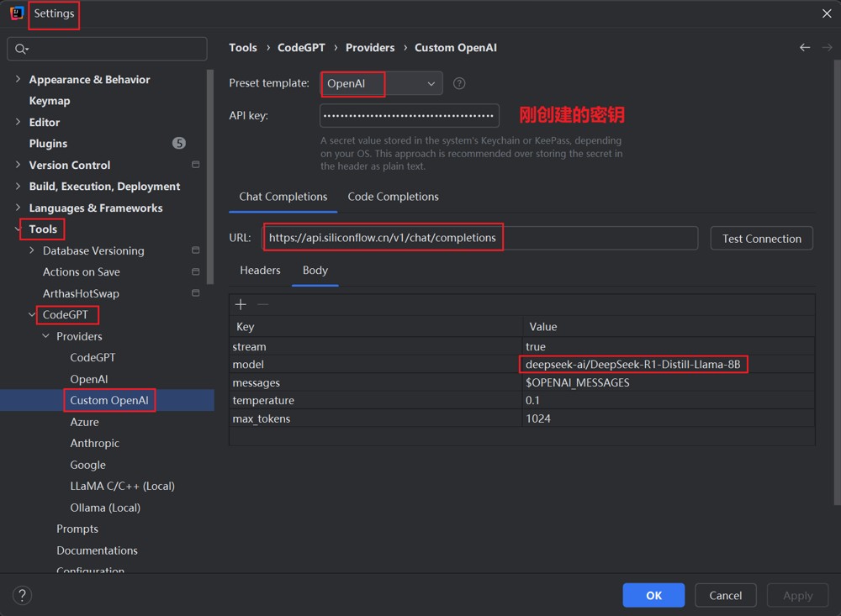Expand Appearance & Behavior section

click(x=18, y=79)
